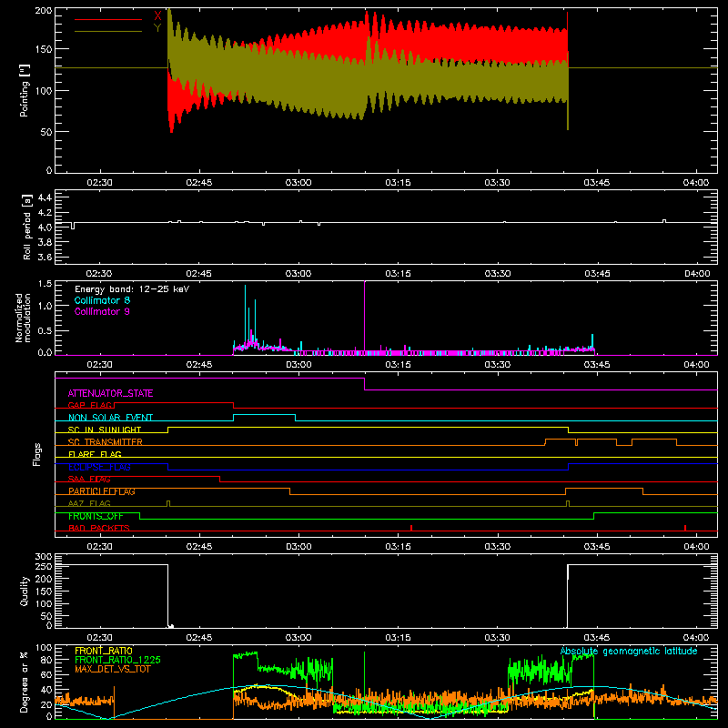This screenshot has height=728, width=728.
Task: Select the 'Pointing' axis label
Action: coord(25,90)
